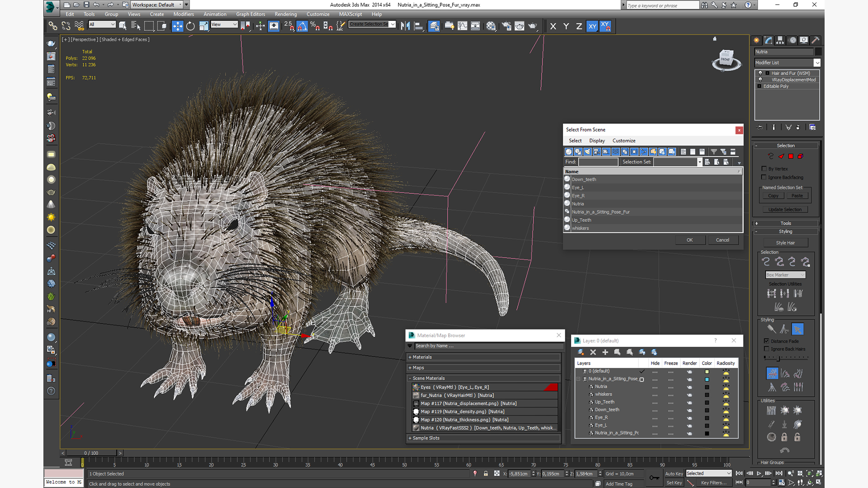Open Display menu in Select From Scene
This screenshot has width=868, height=488.
point(597,141)
